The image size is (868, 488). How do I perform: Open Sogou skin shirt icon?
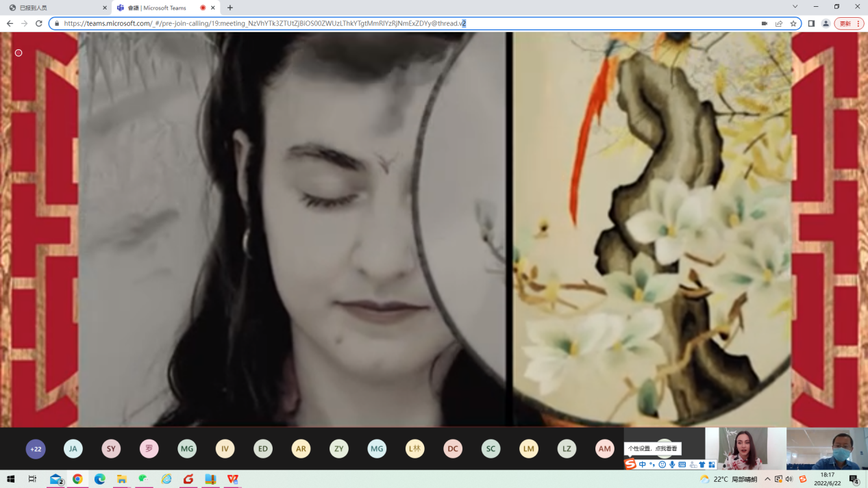tap(702, 465)
